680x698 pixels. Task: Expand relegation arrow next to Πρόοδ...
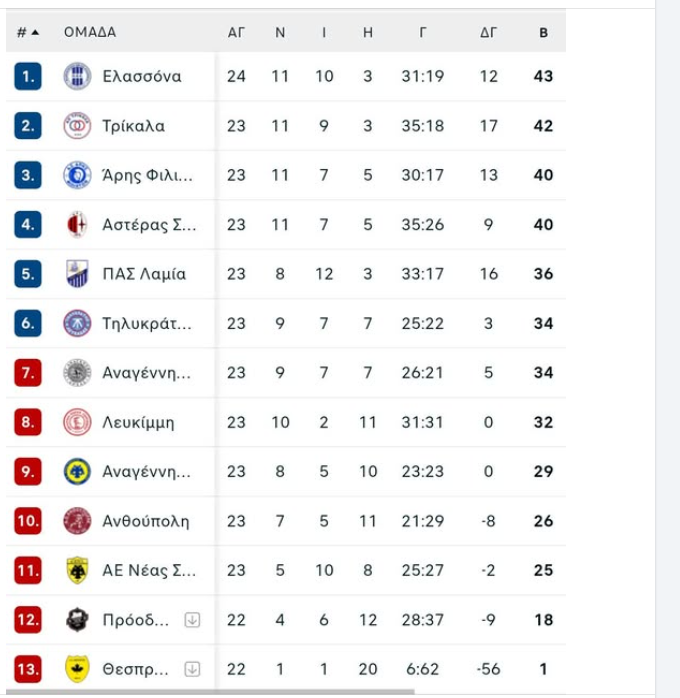point(192,620)
